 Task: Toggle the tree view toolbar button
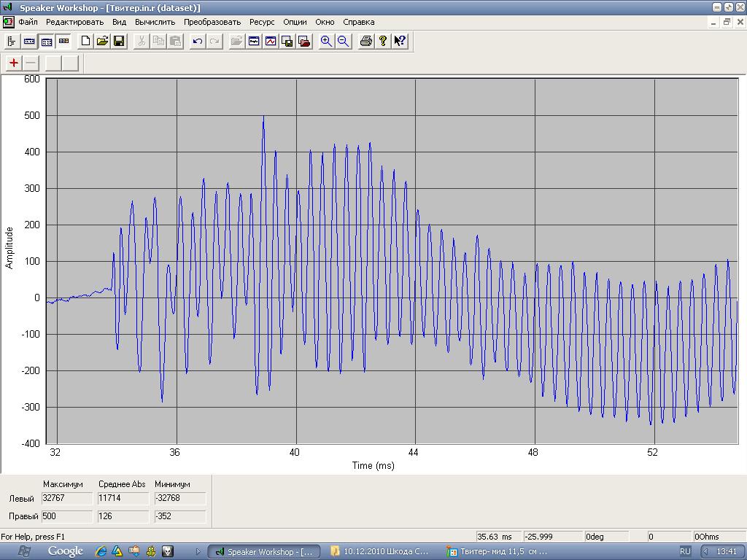point(12,42)
